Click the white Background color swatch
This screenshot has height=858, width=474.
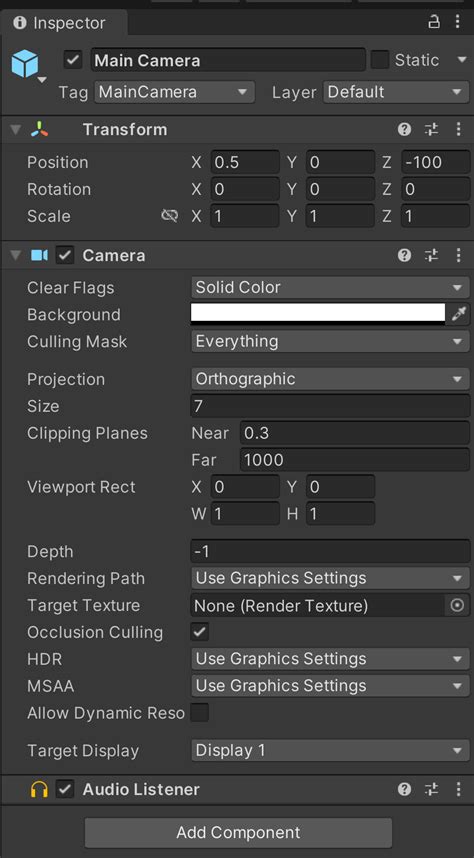318,314
